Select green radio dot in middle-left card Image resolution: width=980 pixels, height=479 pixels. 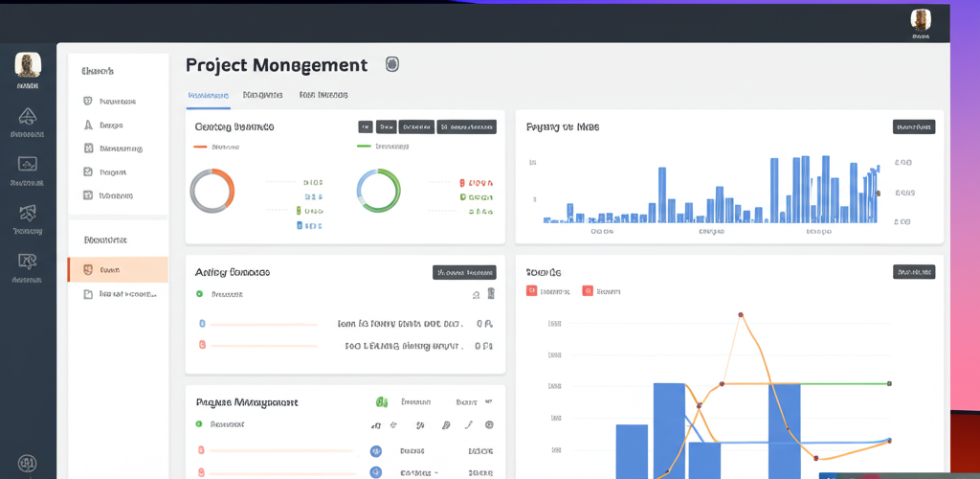pyautogui.click(x=200, y=295)
